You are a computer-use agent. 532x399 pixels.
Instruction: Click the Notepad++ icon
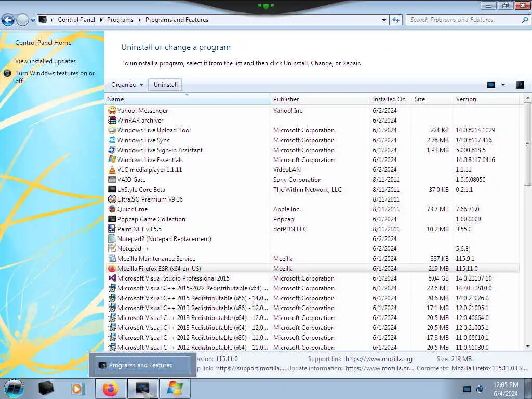pos(112,248)
